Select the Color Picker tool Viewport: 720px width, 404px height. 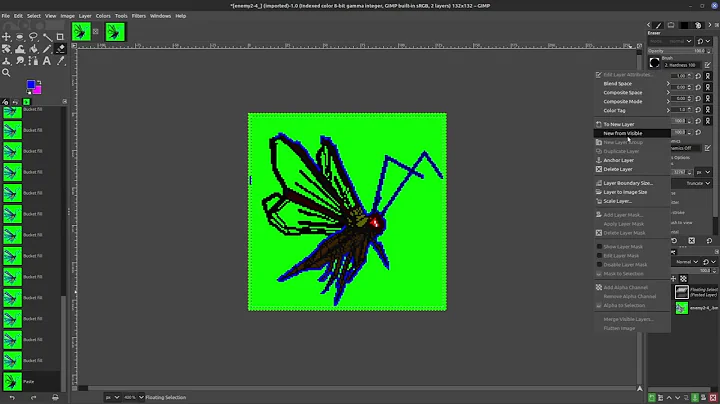coord(60,61)
